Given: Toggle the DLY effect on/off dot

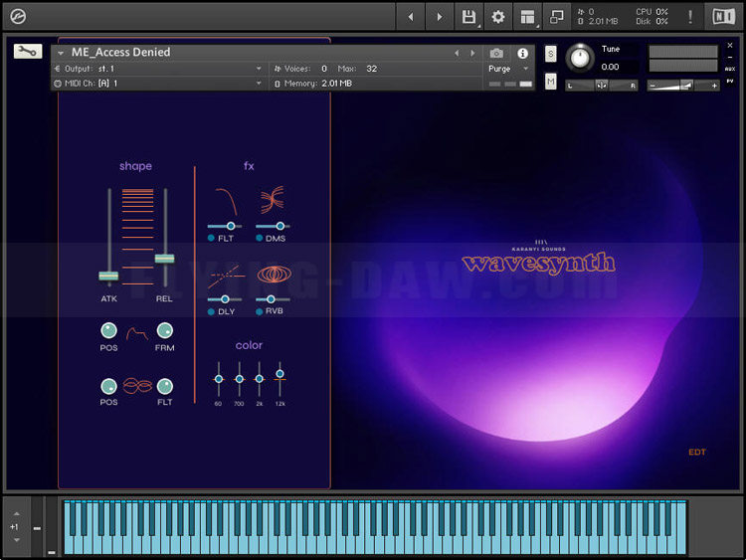Looking at the screenshot, I should coord(211,312).
